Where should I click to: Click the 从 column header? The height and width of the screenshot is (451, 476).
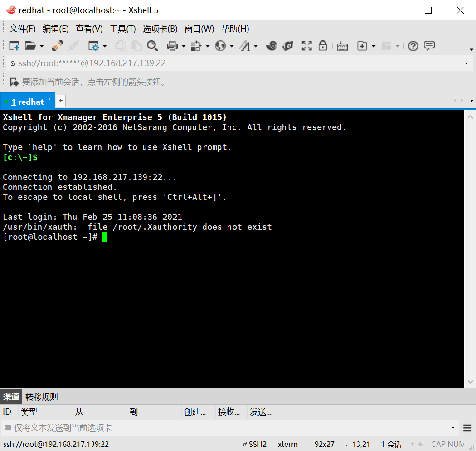point(100,412)
